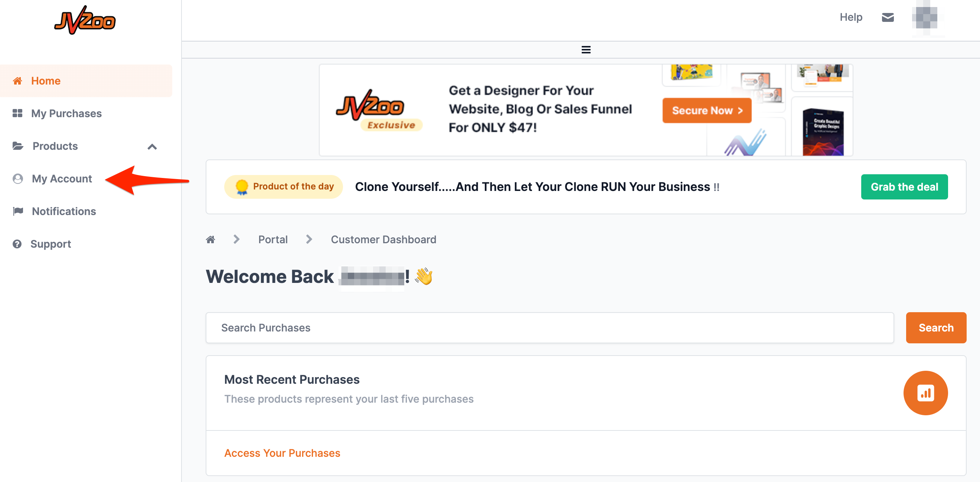The width and height of the screenshot is (980, 482).
Task: Expand the hamburger menu above the banner
Action: click(586, 49)
